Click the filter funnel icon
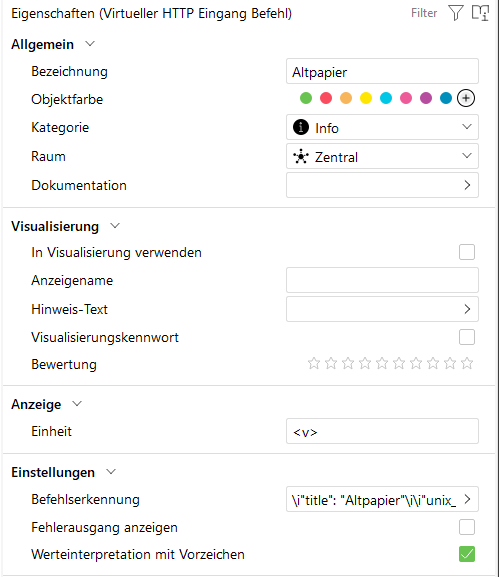The image size is (499, 577). coord(456,13)
